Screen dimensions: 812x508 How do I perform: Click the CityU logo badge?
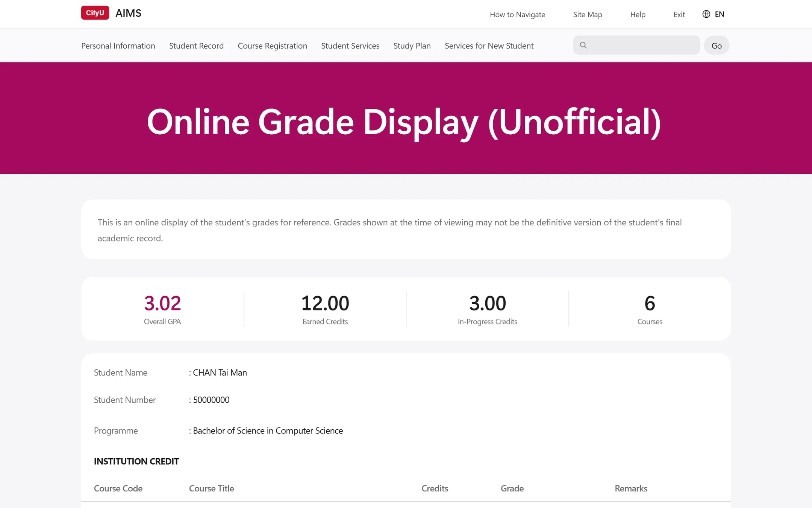tap(95, 13)
